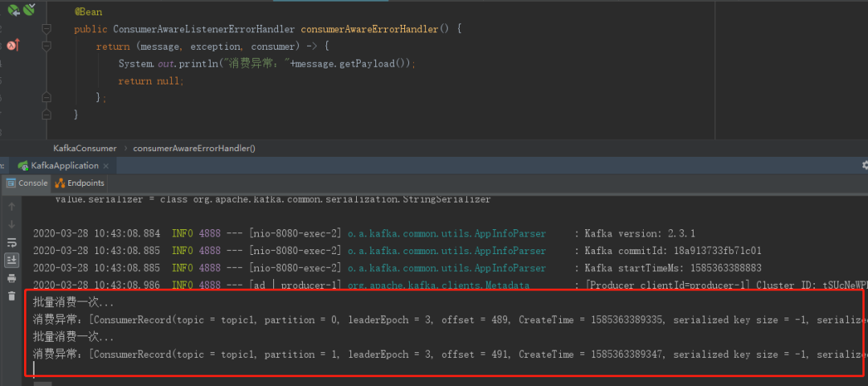Click fold end marker at lambda closing brace
Screen dimensions: 868x386
click(x=47, y=98)
